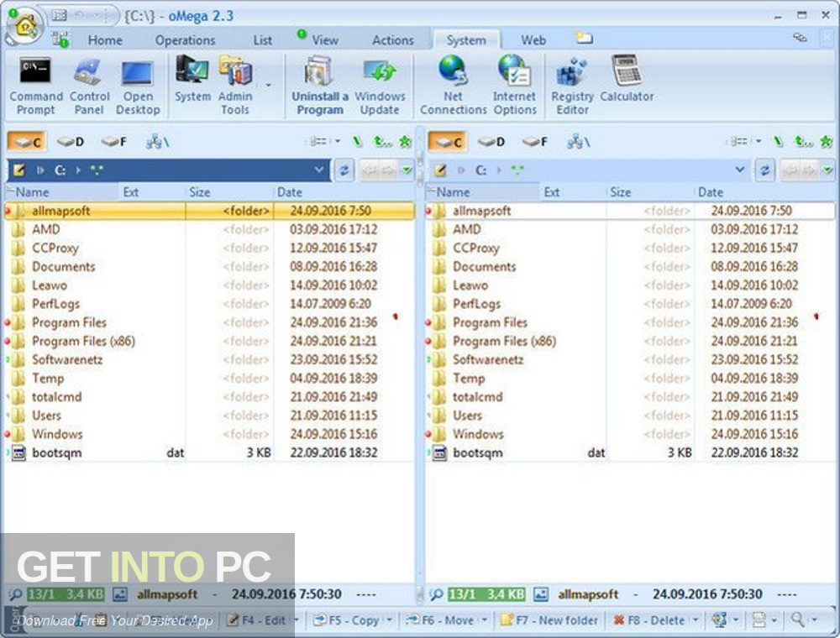
Task: Open Admin Tools in ribbon
Action: 235,86
